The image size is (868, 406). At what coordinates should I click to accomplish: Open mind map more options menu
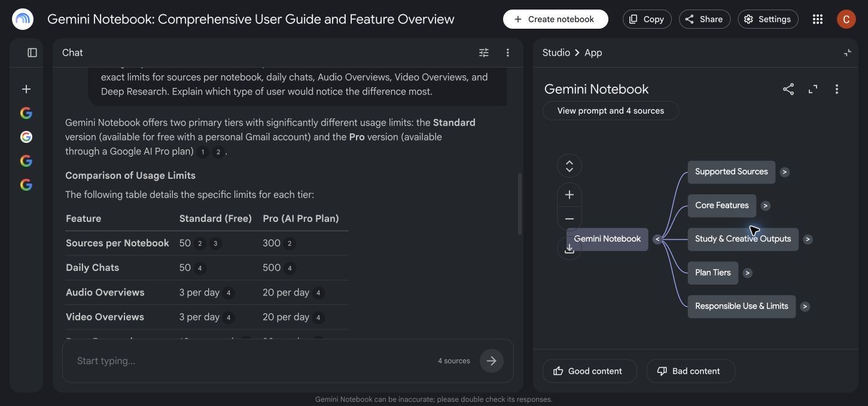pyautogui.click(x=836, y=89)
